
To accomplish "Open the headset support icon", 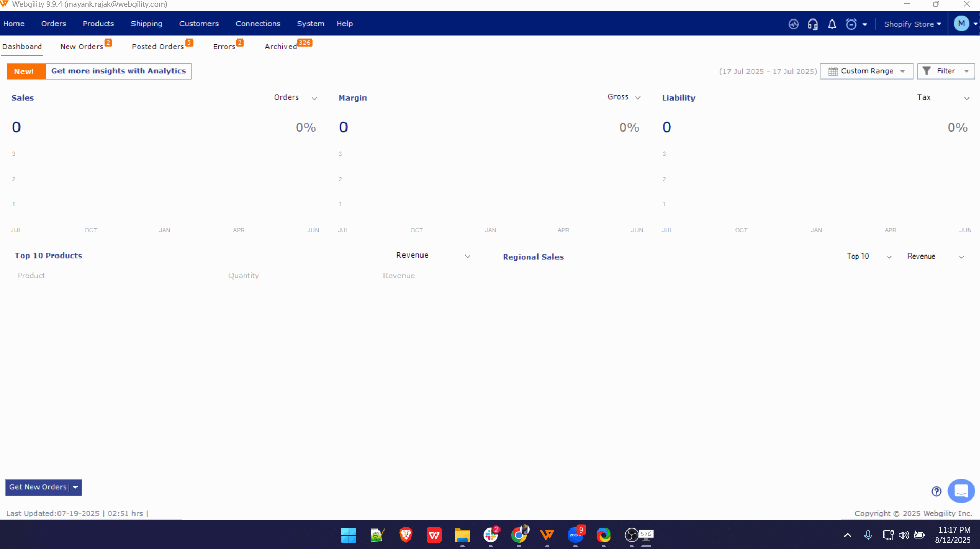I will pos(813,24).
